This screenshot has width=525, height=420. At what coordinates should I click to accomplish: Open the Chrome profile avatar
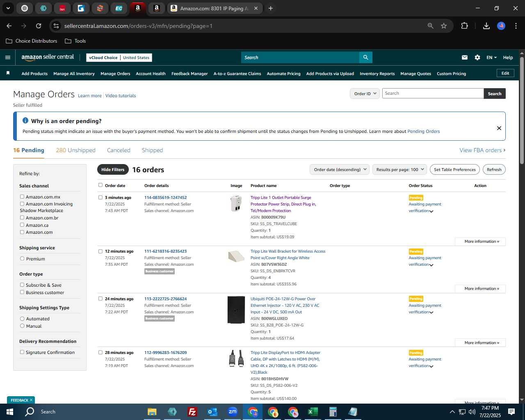pos(501,26)
